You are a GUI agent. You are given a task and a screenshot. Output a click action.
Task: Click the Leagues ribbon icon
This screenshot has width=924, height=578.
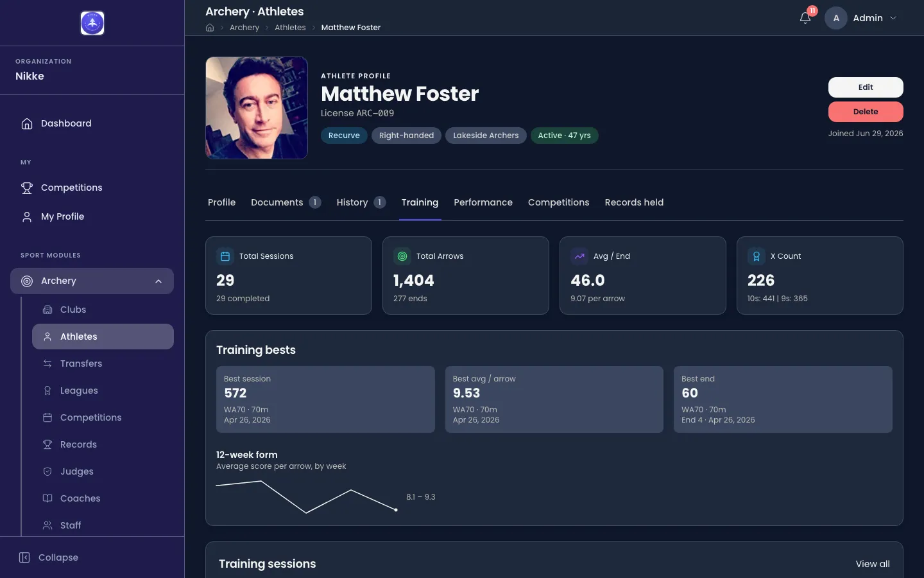pyautogui.click(x=47, y=390)
